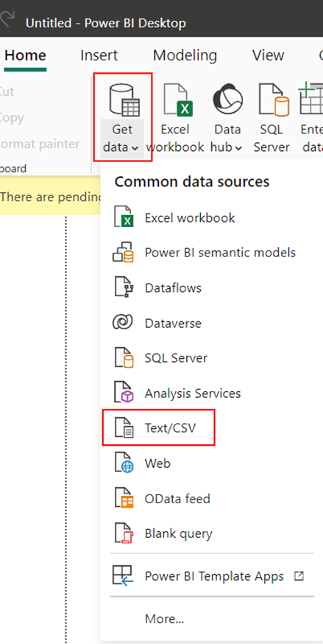The height and width of the screenshot is (644, 323).
Task: Click the Blank query icon
Action: [x=123, y=533]
